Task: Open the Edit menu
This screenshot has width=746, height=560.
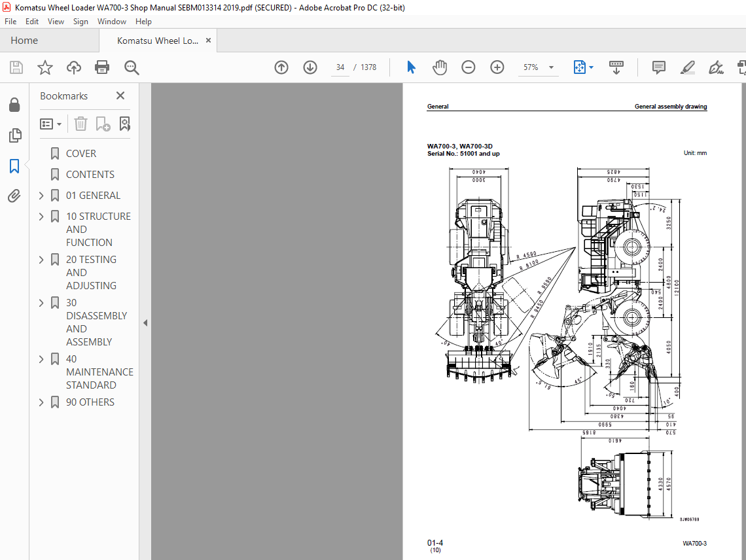Action: click(32, 22)
